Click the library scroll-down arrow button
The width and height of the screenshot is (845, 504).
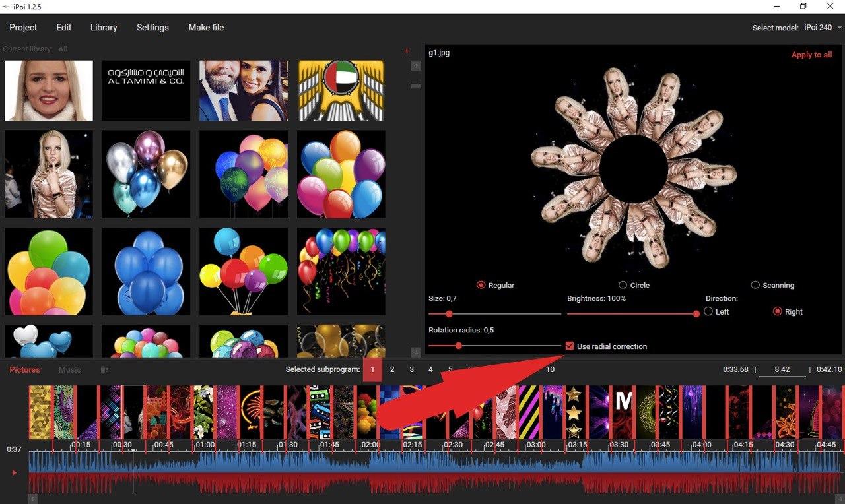(x=416, y=352)
